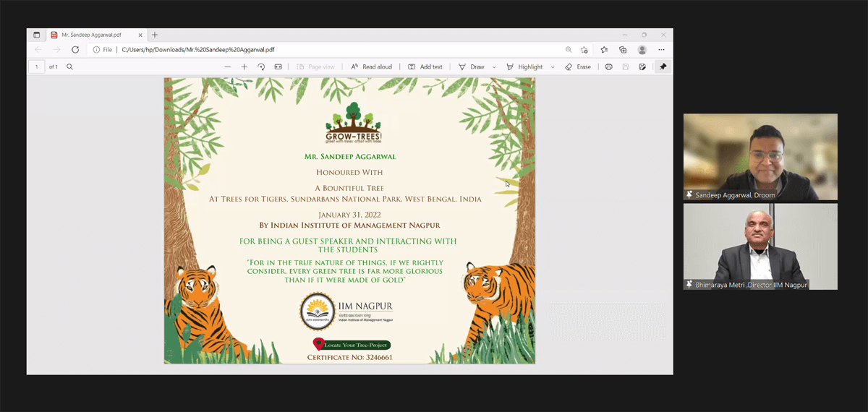Zoom out of the PDF

(x=227, y=66)
